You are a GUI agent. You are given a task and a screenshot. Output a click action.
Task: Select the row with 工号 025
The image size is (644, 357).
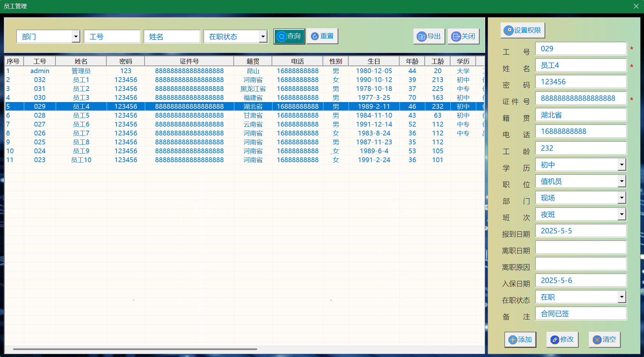tap(244, 142)
